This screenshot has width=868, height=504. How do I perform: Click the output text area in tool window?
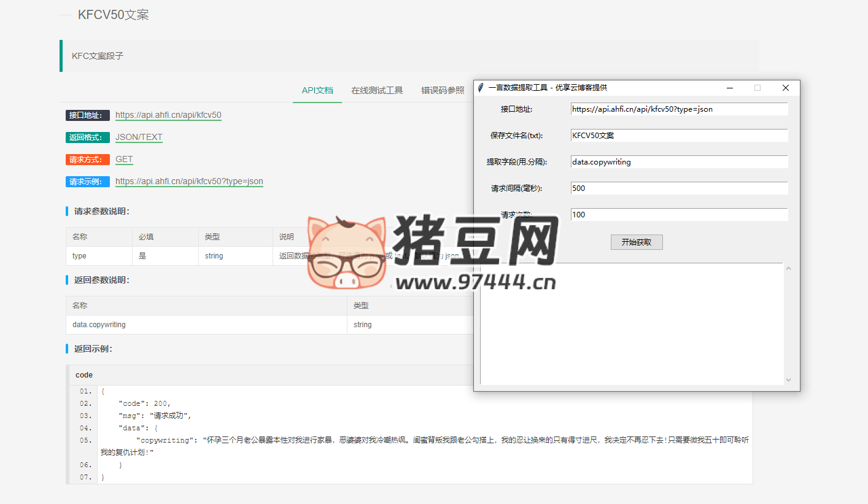coord(632,324)
